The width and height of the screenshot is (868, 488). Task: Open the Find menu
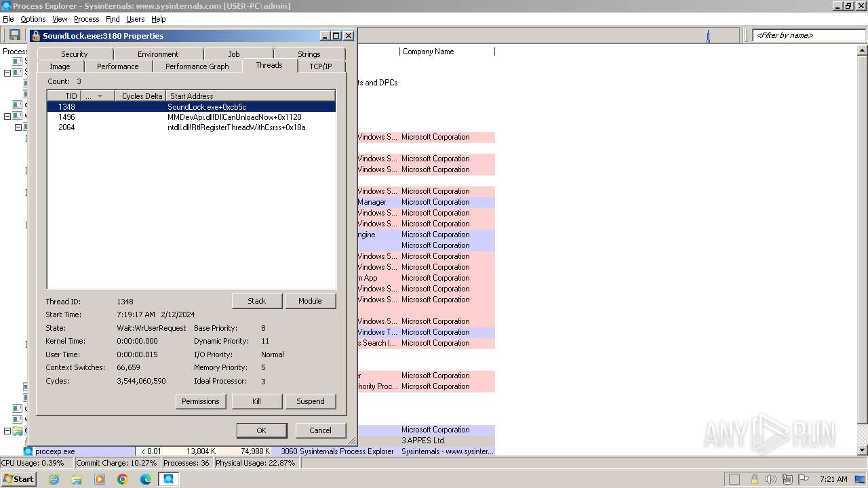(x=113, y=19)
